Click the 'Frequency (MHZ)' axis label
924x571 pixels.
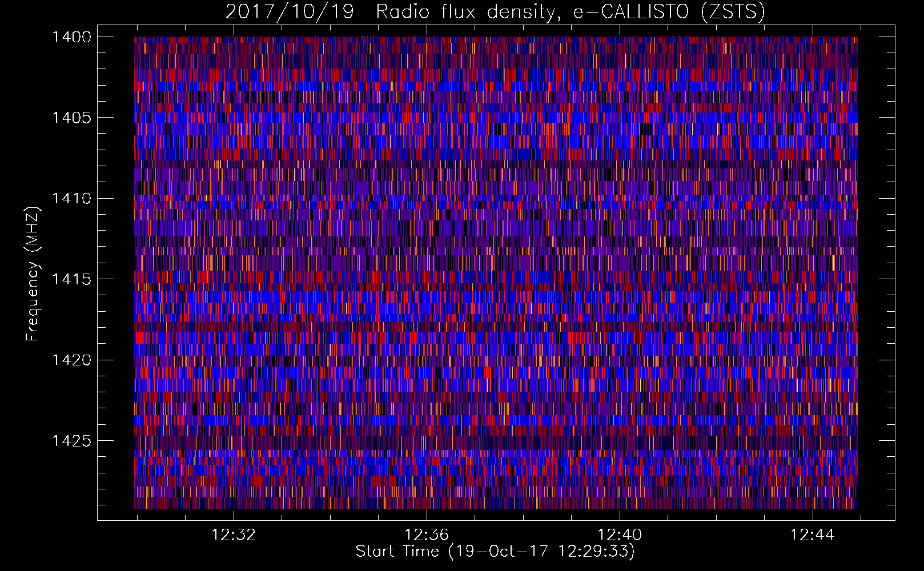tap(33, 274)
